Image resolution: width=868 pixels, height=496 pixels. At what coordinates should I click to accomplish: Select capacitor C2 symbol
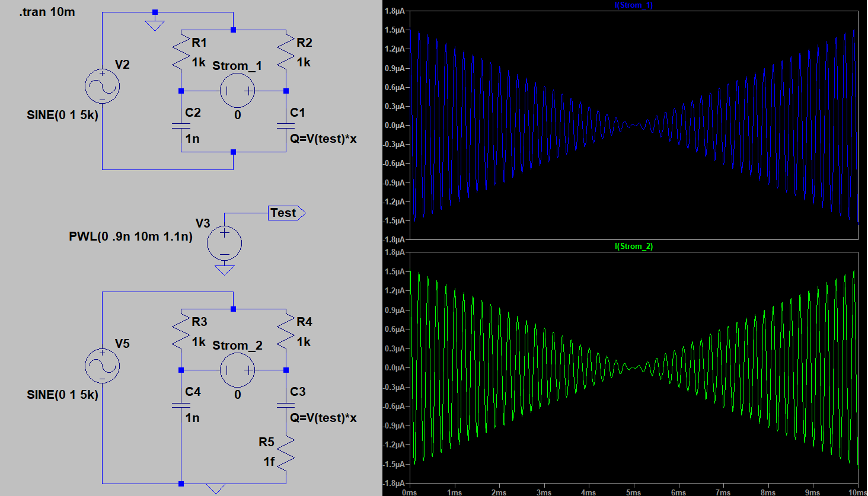pyautogui.click(x=181, y=126)
